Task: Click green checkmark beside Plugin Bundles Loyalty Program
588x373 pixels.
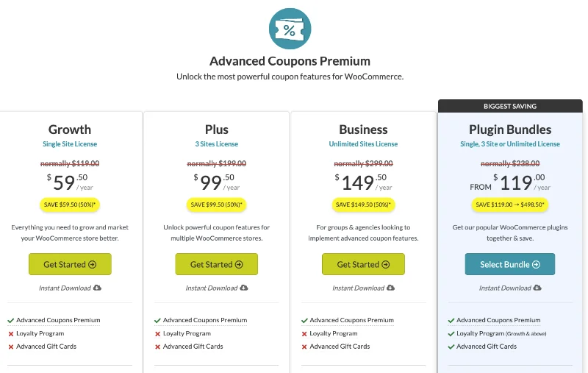Action: click(x=451, y=334)
